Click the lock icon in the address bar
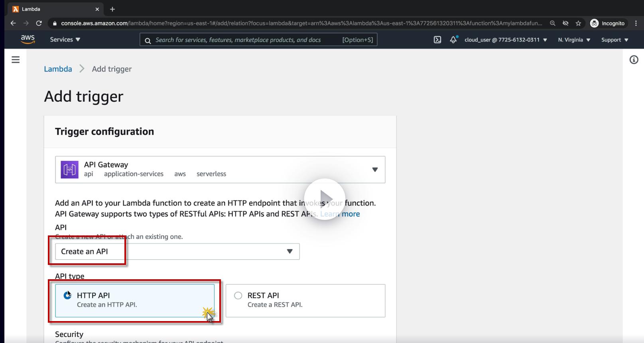Image resolution: width=644 pixels, height=343 pixels. point(55,24)
